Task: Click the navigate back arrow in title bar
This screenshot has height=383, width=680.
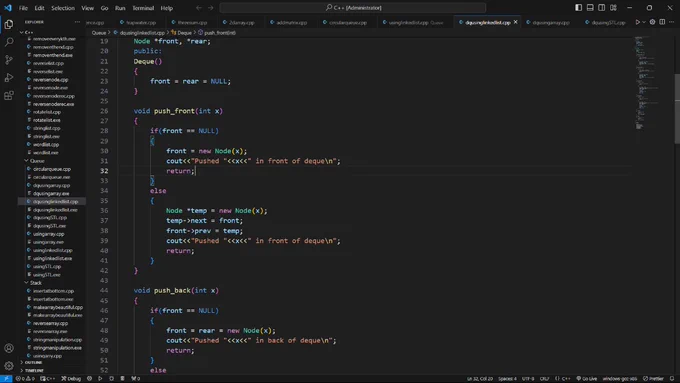Action: click(199, 8)
